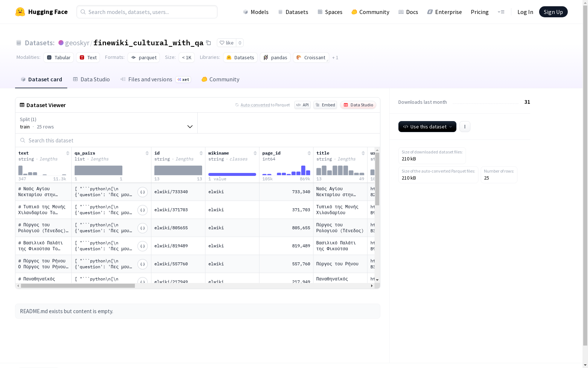588x368 pixels.
Task: Expand JSON cell in the elwiki/557760 row
Action: pyautogui.click(x=143, y=264)
